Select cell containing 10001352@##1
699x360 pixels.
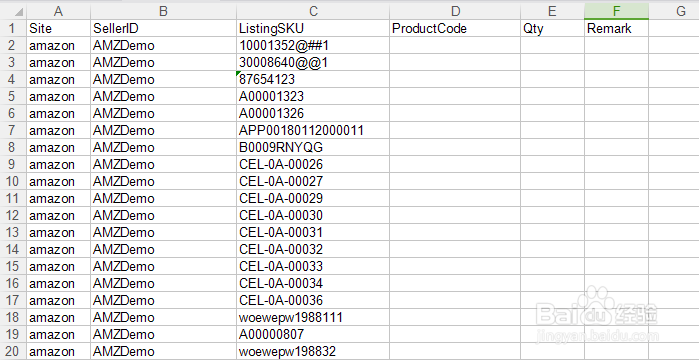[x=313, y=45]
